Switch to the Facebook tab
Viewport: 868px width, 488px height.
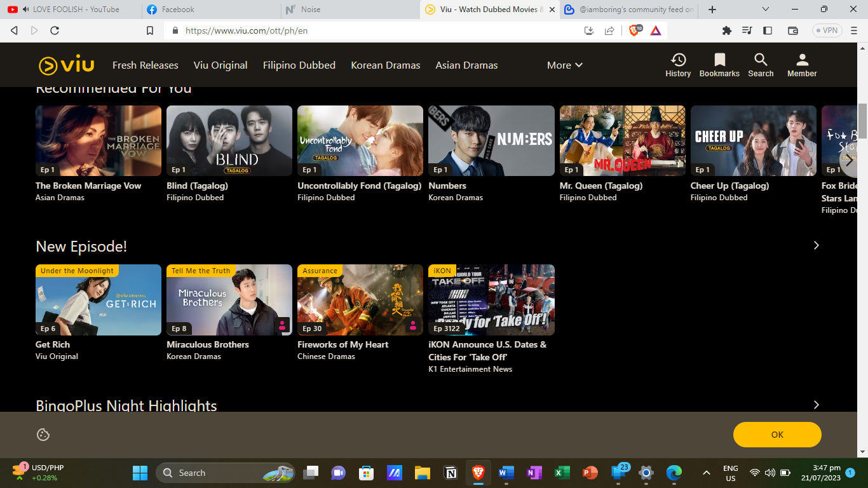[x=210, y=10]
